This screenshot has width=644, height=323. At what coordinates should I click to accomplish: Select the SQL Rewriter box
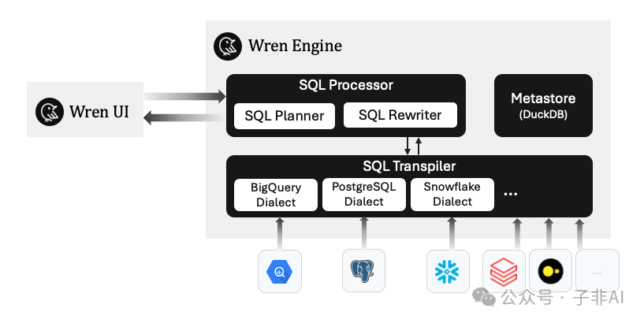(x=400, y=115)
